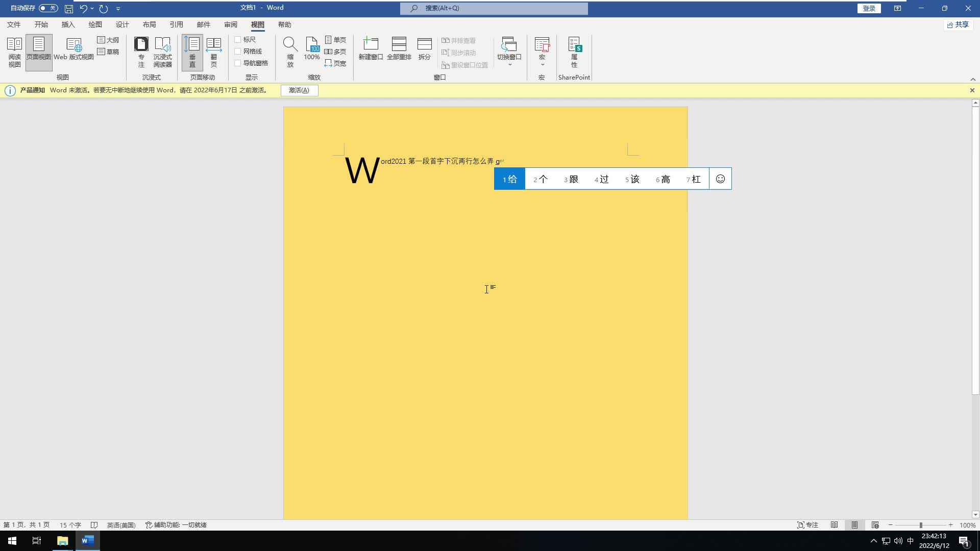Switch to Draft (草稿) view
The height and width of the screenshot is (551, 980).
(108, 52)
